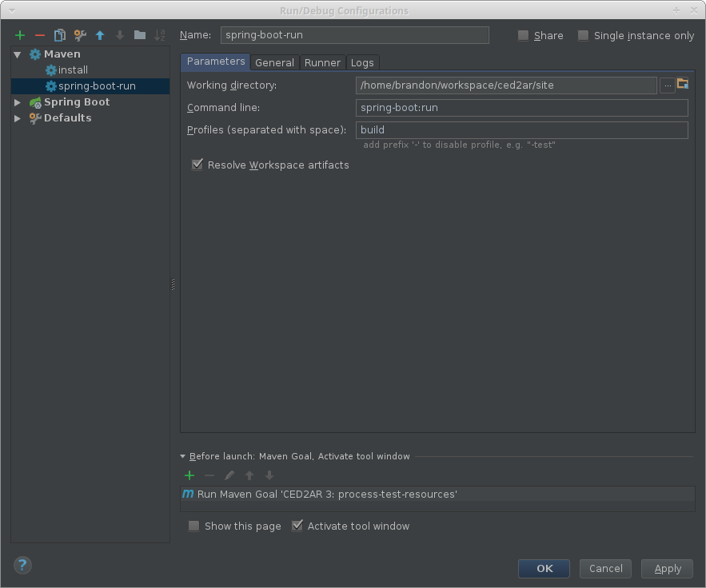Remove the selected configuration
Viewport: 706px width, 588px height.
[x=40, y=35]
